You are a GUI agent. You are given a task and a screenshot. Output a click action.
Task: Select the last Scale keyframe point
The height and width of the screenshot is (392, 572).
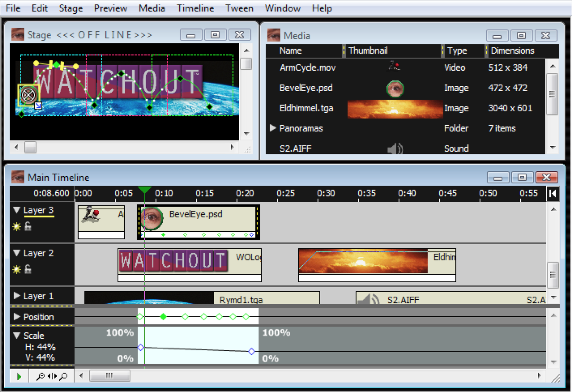pyautogui.click(x=251, y=351)
